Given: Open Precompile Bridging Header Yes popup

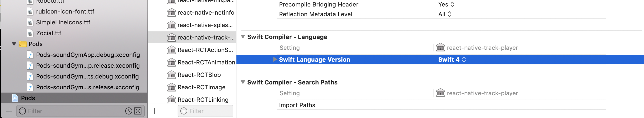Looking at the screenshot, I should coord(446,4).
